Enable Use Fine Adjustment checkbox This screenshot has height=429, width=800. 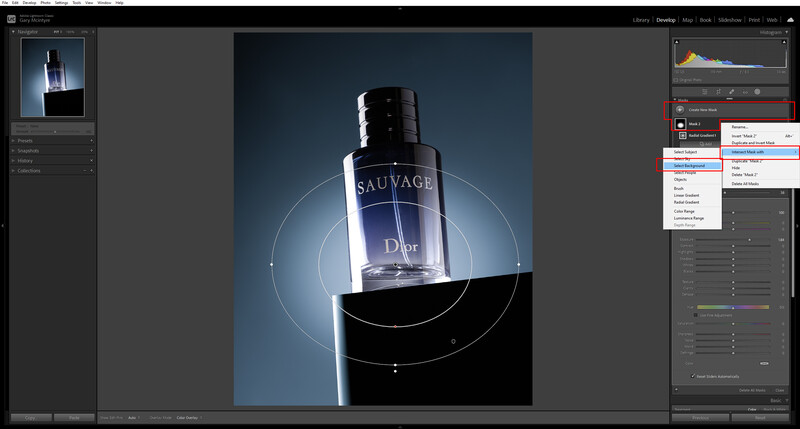coord(695,315)
